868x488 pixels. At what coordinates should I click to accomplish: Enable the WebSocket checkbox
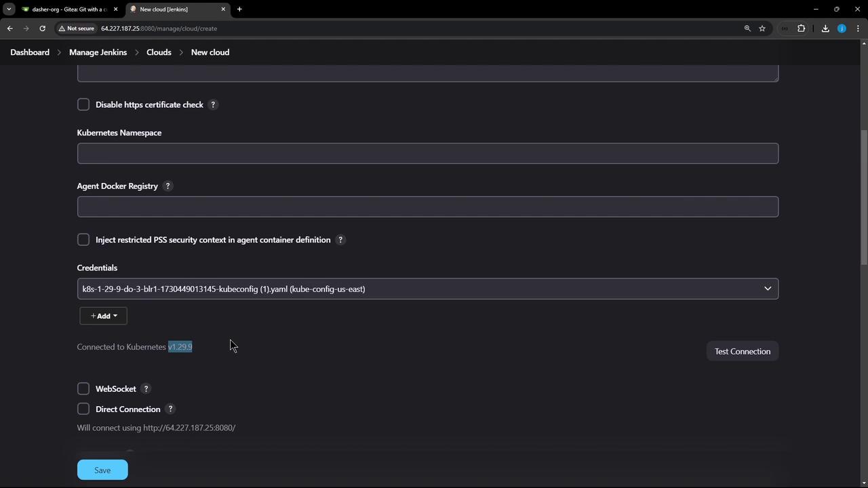(x=83, y=389)
